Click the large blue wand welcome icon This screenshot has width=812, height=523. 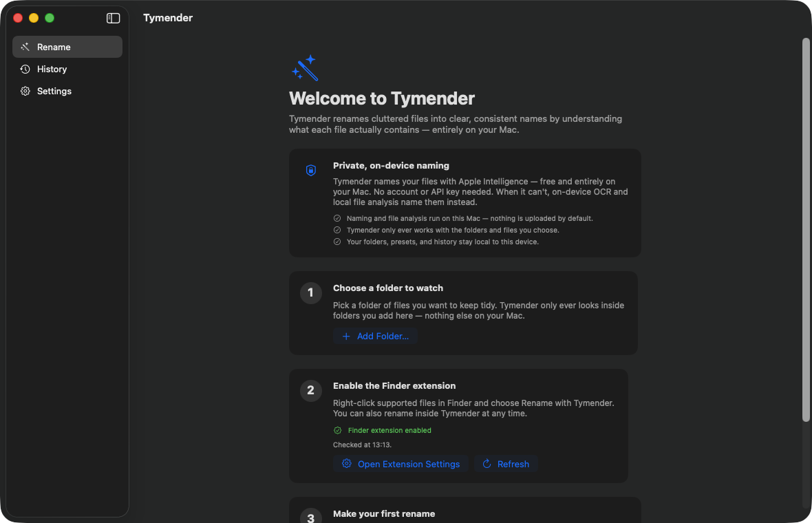coord(304,68)
